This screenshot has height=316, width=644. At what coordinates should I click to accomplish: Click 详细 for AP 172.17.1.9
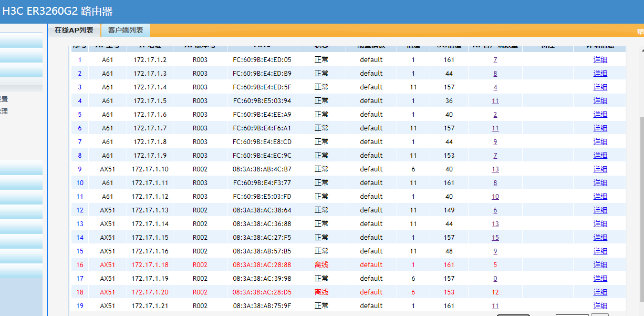coord(600,156)
